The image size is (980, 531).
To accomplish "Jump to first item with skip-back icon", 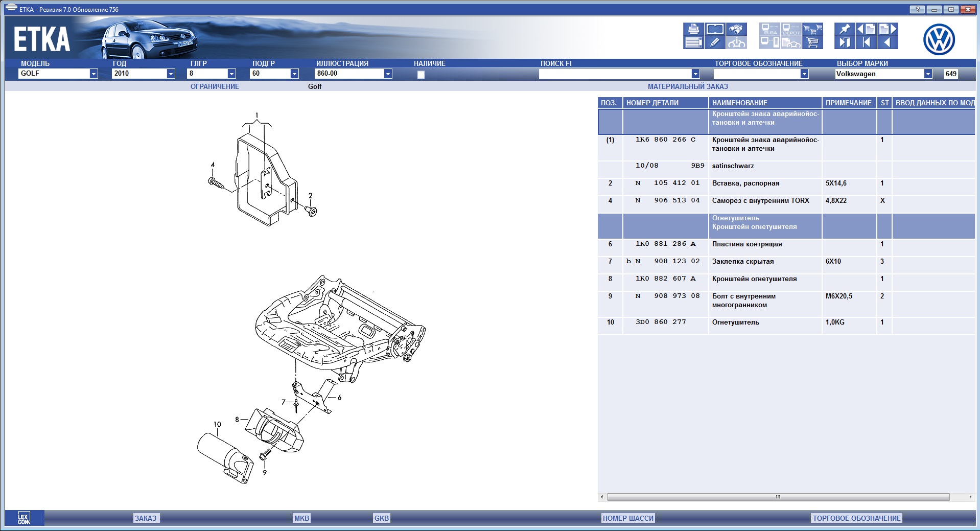I will (x=866, y=43).
